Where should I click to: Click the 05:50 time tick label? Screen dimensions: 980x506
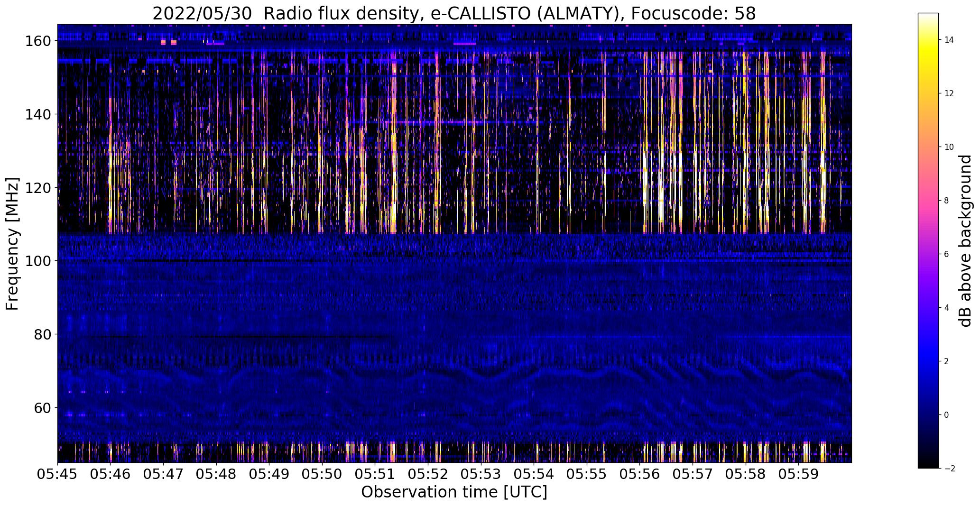click(322, 474)
